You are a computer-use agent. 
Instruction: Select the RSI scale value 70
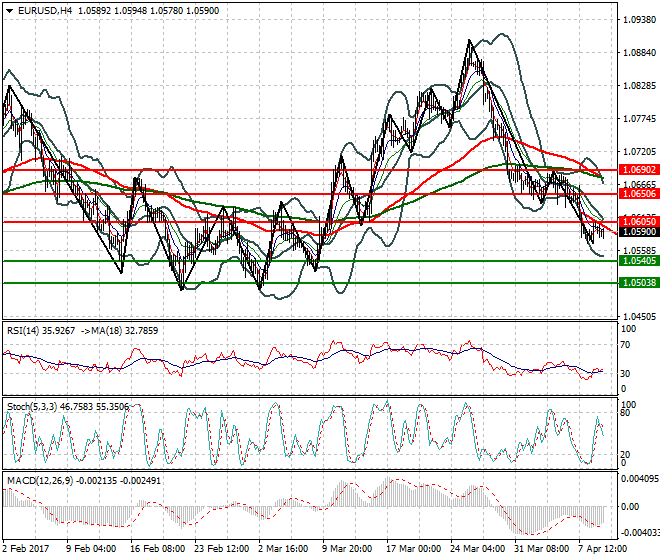tap(625, 345)
